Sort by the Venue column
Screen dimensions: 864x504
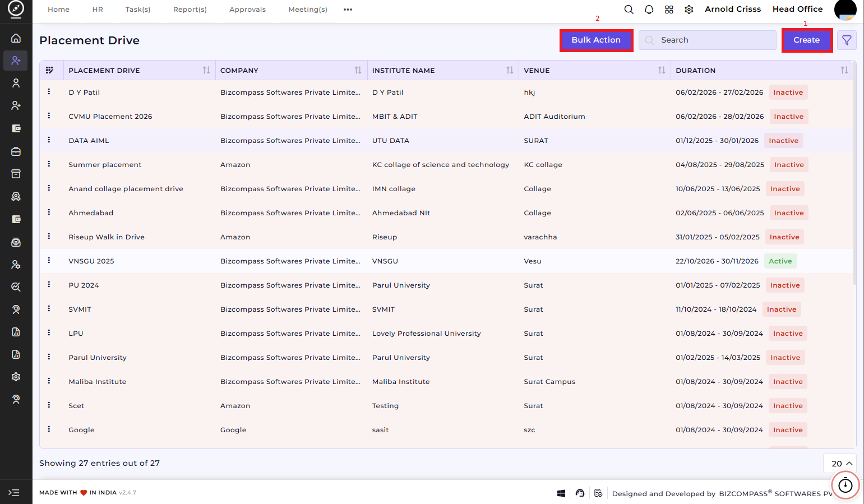pos(662,70)
